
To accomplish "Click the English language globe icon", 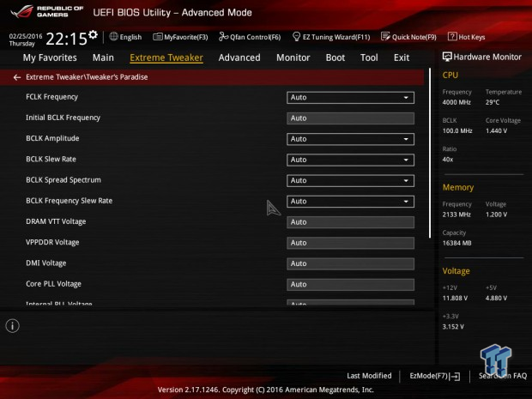I will [x=113, y=36].
